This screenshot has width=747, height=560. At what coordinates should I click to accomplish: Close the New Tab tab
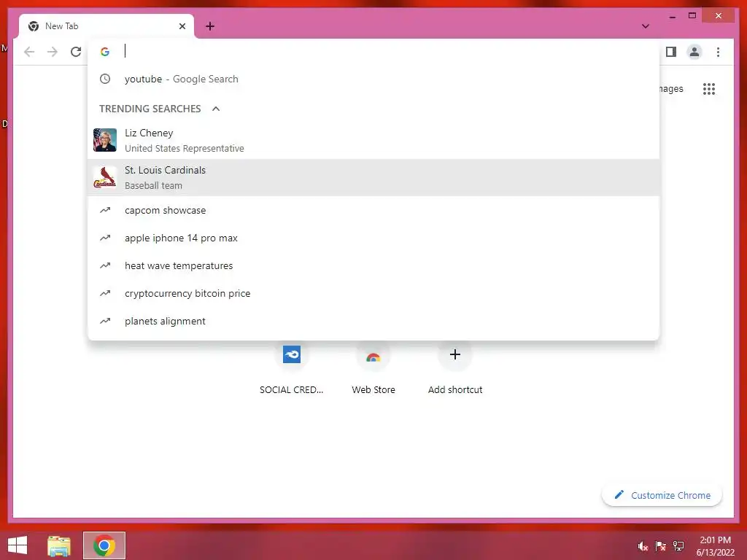[182, 26]
